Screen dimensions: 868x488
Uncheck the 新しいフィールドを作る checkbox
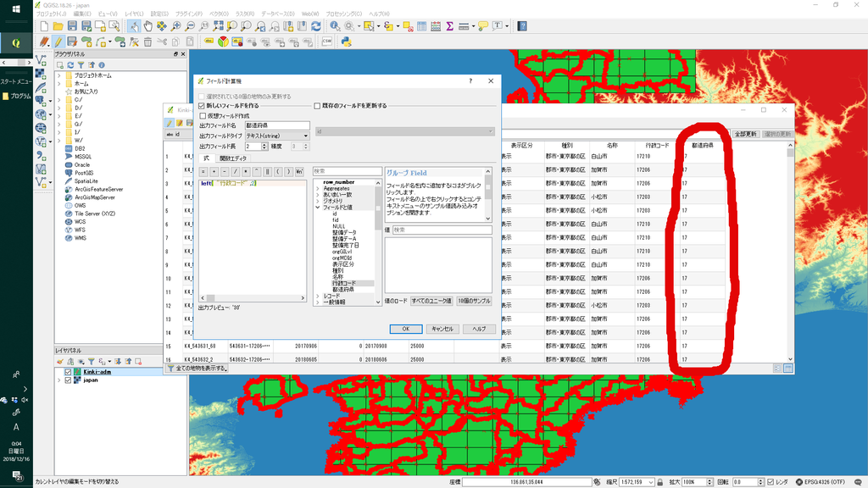pos(202,106)
